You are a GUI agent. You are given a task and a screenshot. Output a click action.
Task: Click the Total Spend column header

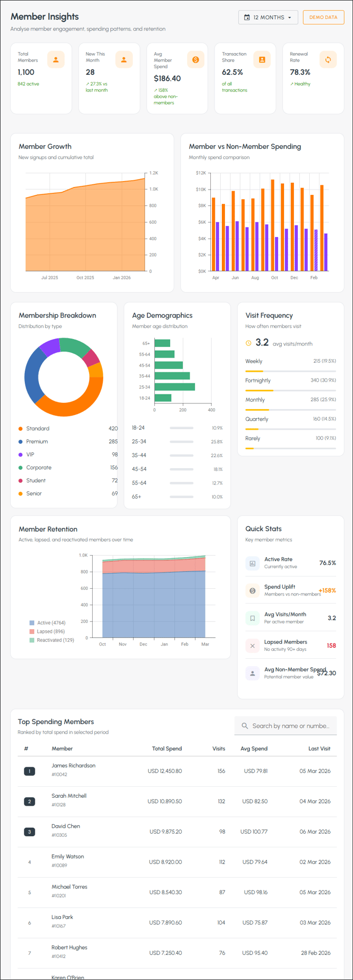[x=166, y=748]
